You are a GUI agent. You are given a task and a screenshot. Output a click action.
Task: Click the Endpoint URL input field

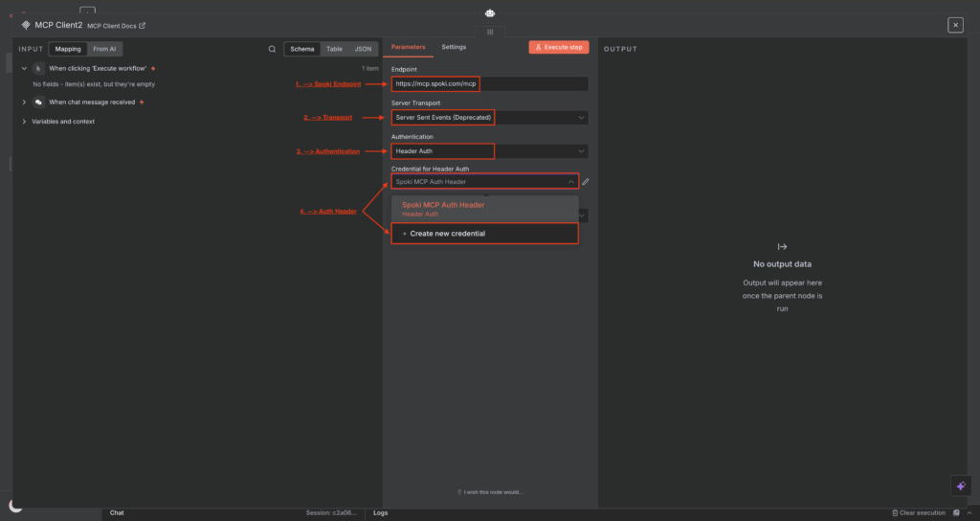[489, 83]
